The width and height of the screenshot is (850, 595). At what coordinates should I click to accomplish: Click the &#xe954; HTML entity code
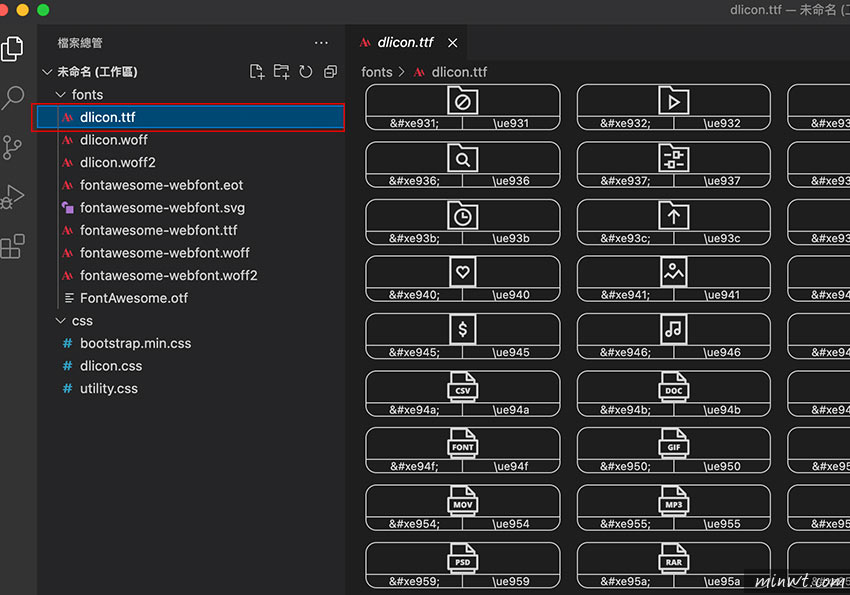pyautogui.click(x=414, y=523)
